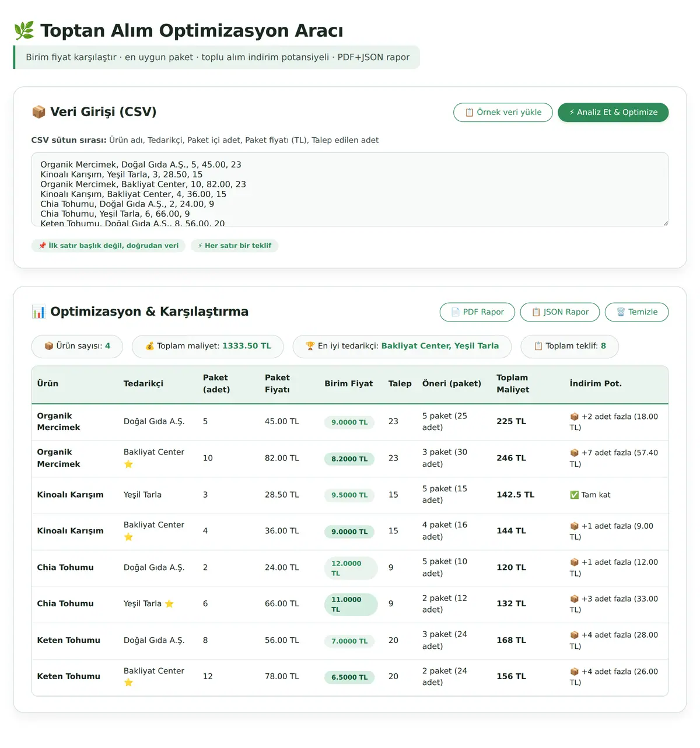Click the package icon beside +3 adet fazla
Screen dimensions: 700x748
[x=574, y=599]
